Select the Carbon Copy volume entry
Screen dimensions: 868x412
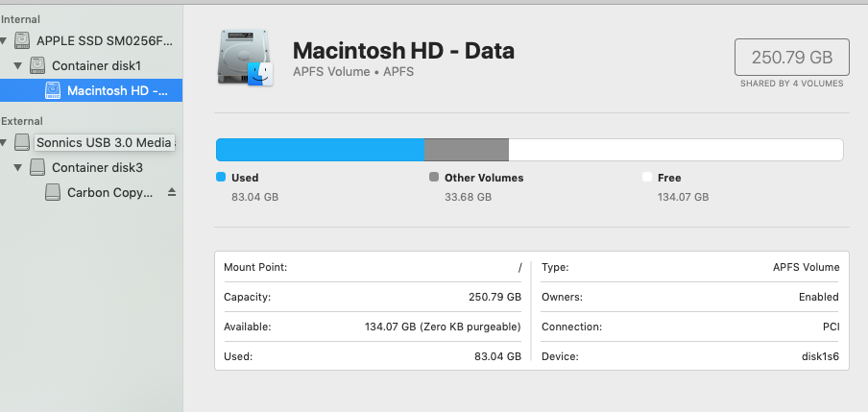109,192
